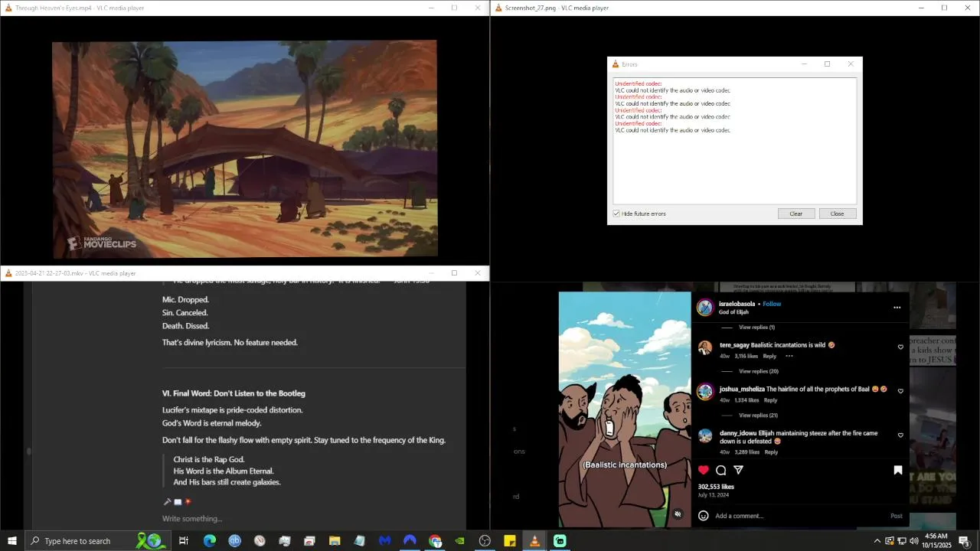Click Post next to the comment field
This screenshot has width=980, height=551.
896,516
